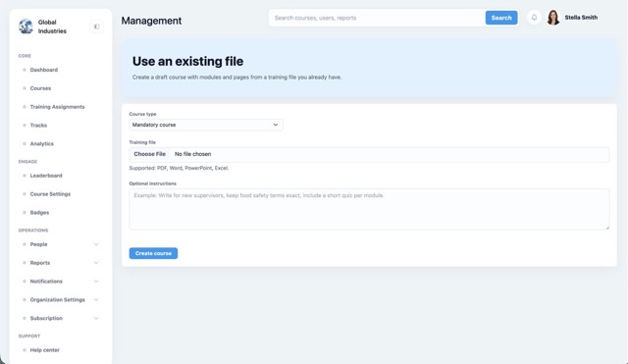Screen dimensions: 628x364
Task: Select Organization Settings sidebar item
Action: click(x=57, y=299)
